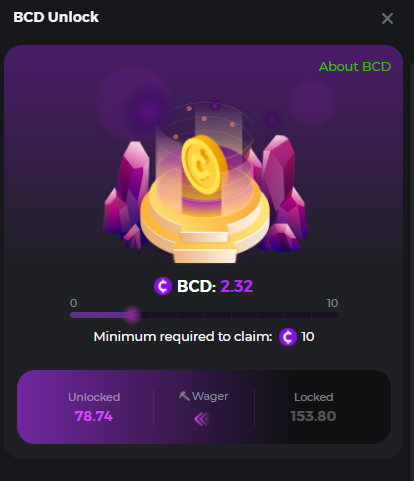Image resolution: width=414 pixels, height=481 pixels.
Task: Click the left purple crystal cluster
Action: pyautogui.click(x=126, y=195)
